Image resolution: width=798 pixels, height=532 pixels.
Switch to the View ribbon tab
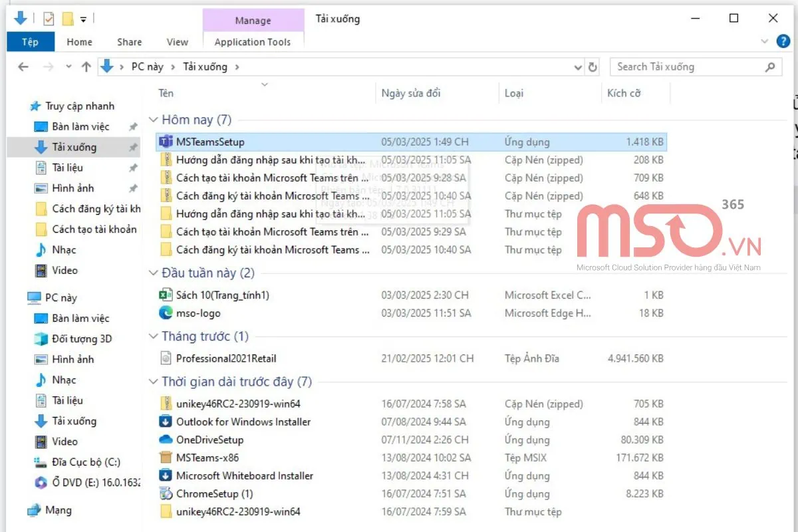177,41
